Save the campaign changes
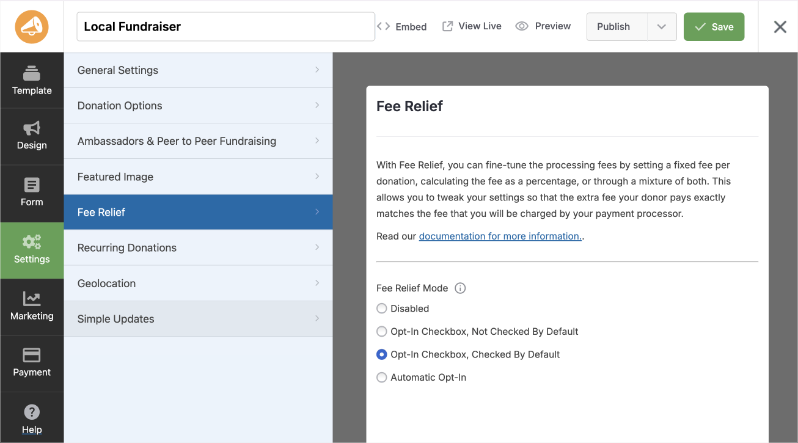798x443 pixels. [x=714, y=26]
